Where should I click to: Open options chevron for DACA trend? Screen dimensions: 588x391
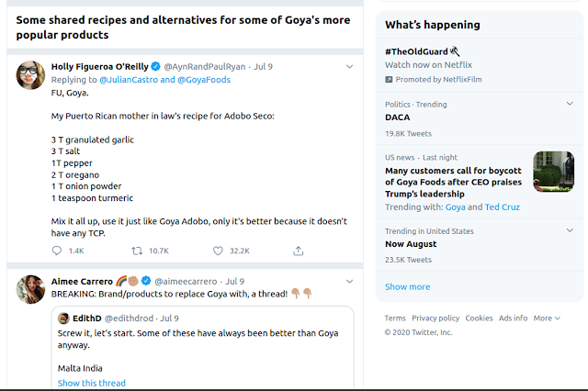pos(570,106)
